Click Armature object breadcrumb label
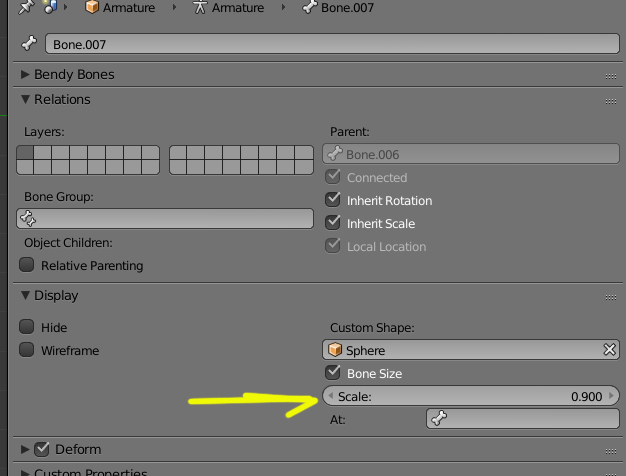 [129, 7]
